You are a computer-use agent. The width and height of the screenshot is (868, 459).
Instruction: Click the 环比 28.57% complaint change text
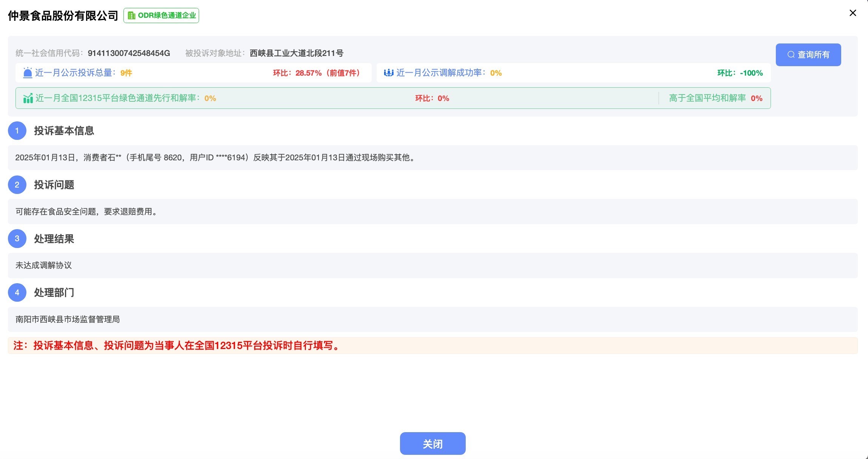coord(316,73)
